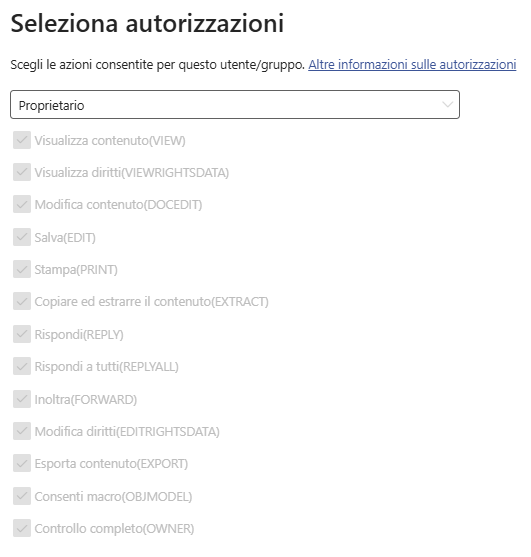Viewport: 531px width, 557px height.
Task: Toggle Esporta contenuto(EXPORT) checkbox
Action: (22, 463)
